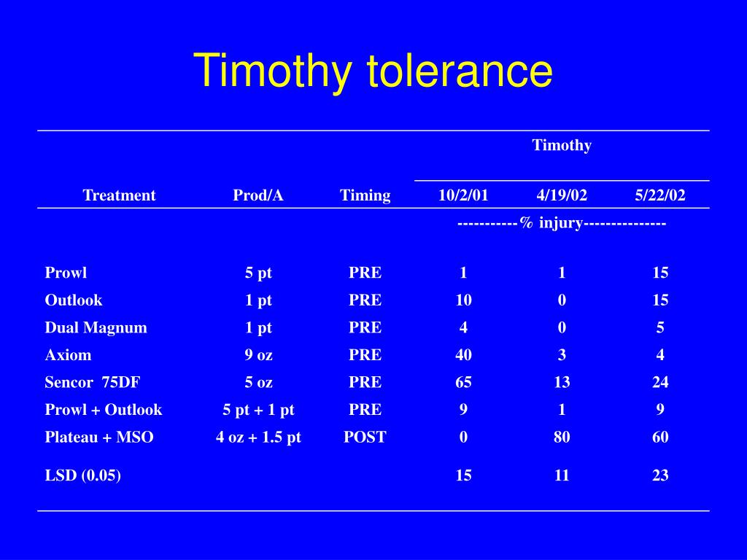
Task: Select the 'Sencor 75DF' treatment label
Action: tap(92, 382)
